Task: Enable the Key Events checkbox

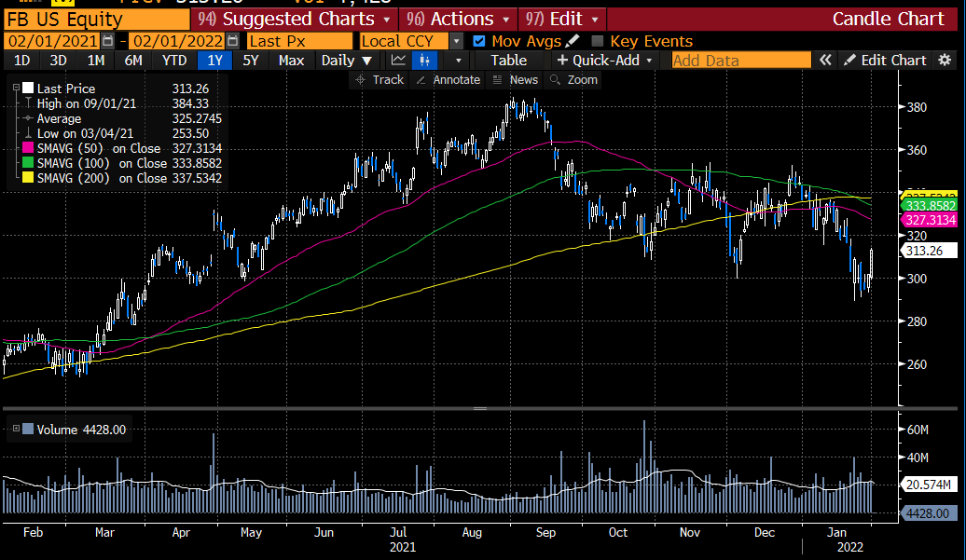Action: click(598, 41)
